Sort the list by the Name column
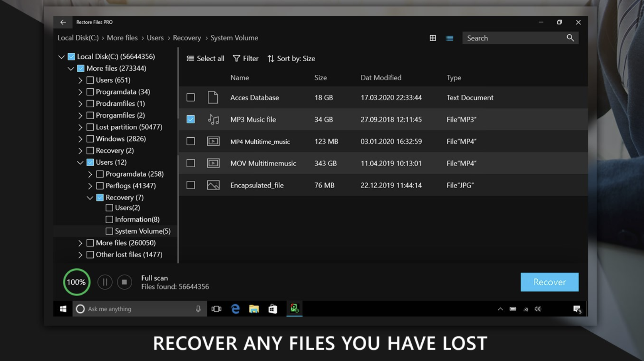This screenshot has height=361, width=644. click(x=240, y=78)
